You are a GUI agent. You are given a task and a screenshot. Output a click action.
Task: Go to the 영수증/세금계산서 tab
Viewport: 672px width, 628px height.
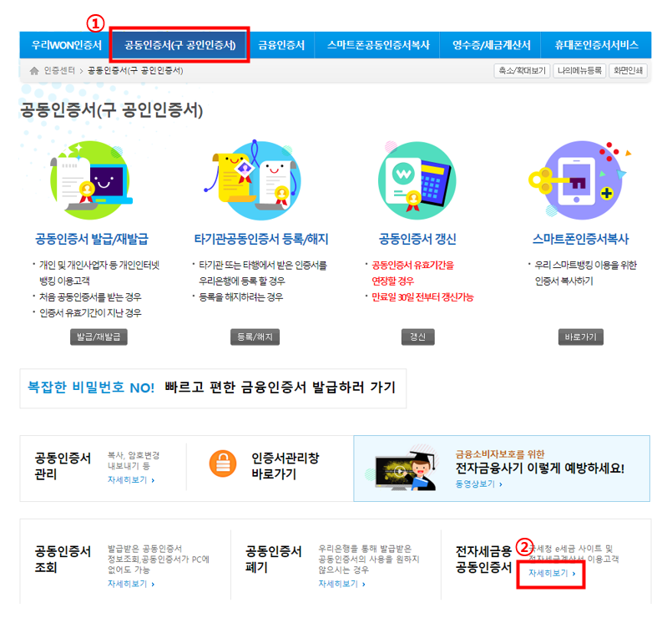pos(491,45)
